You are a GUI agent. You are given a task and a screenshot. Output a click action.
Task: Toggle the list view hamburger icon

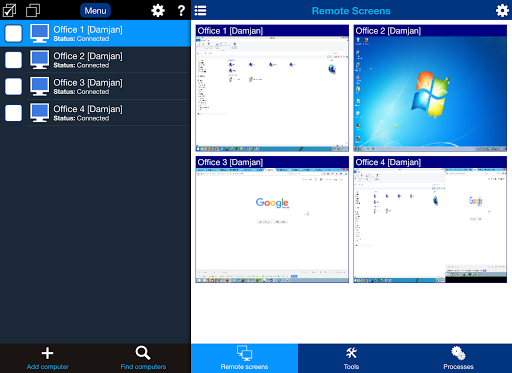200,11
